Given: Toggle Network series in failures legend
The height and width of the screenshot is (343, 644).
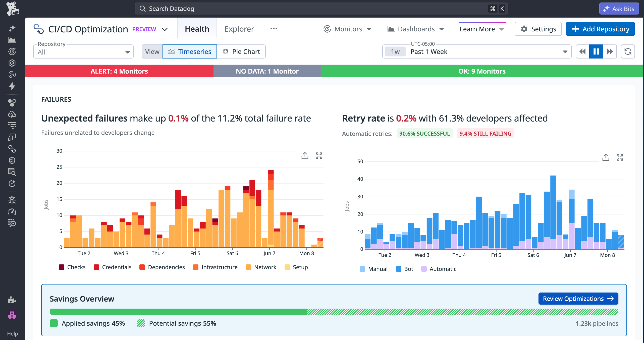Looking at the screenshot, I should point(261,267).
